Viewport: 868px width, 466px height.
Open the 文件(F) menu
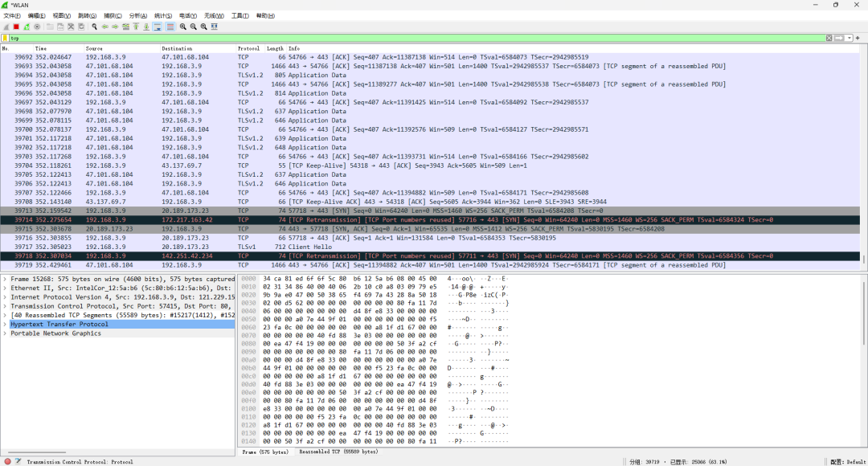[11, 15]
